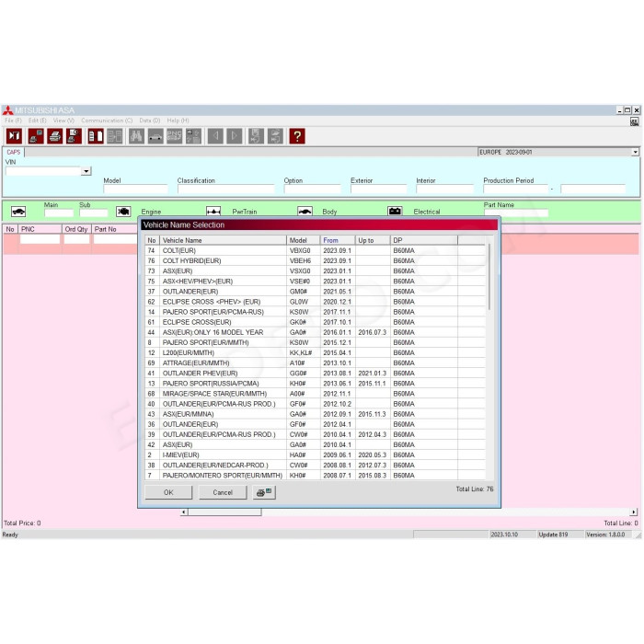Select the I-MIEV(EUR) row

(x=315, y=455)
